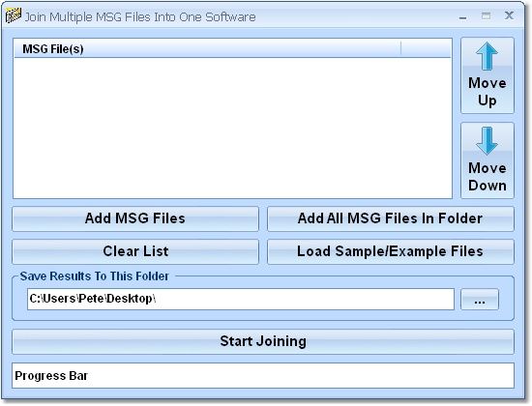532x406 pixels.
Task: Click the Save Results To This Folder label
Action: [95, 276]
